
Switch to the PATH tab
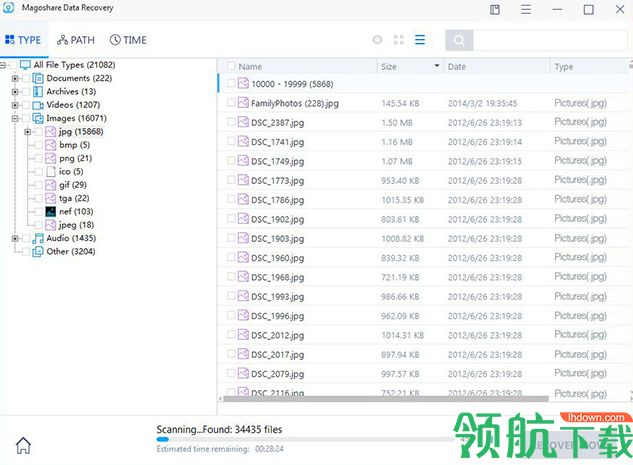[75, 40]
